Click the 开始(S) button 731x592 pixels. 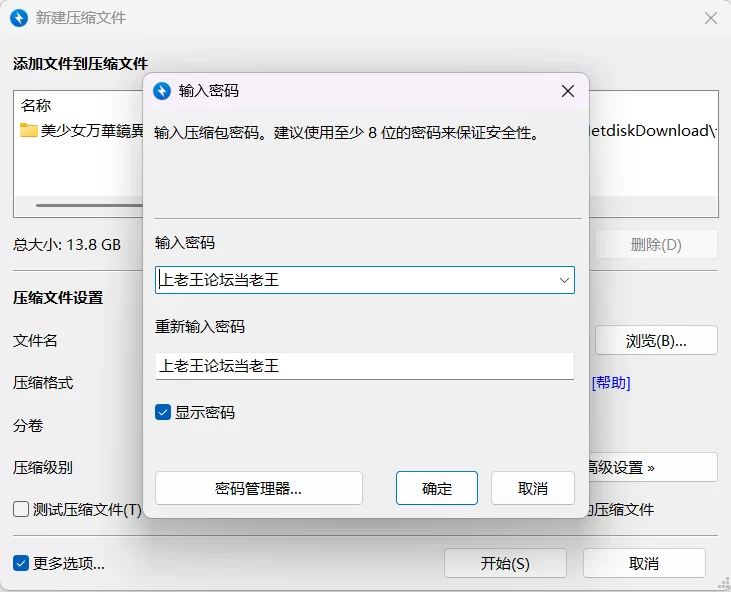pos(505,563)
